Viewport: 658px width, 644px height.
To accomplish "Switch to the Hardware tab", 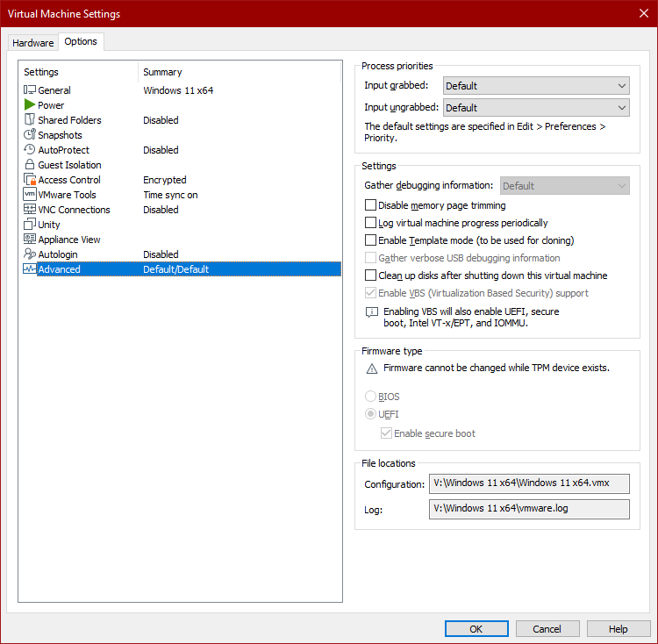I will [x=32, y=43].
